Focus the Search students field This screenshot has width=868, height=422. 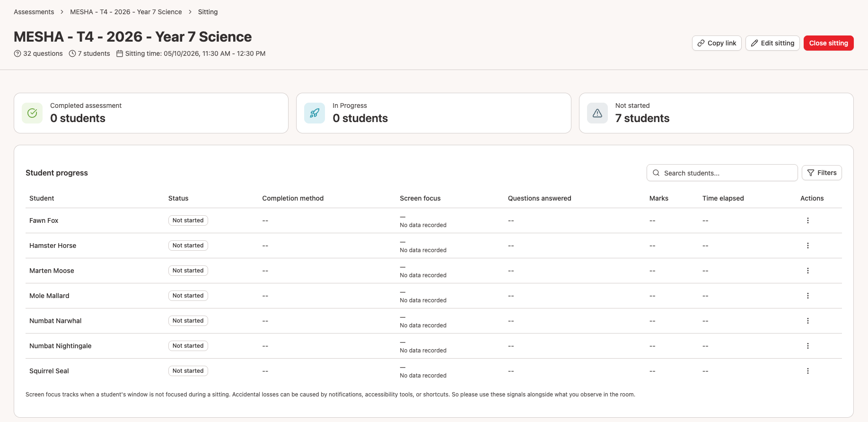point(722,173)
